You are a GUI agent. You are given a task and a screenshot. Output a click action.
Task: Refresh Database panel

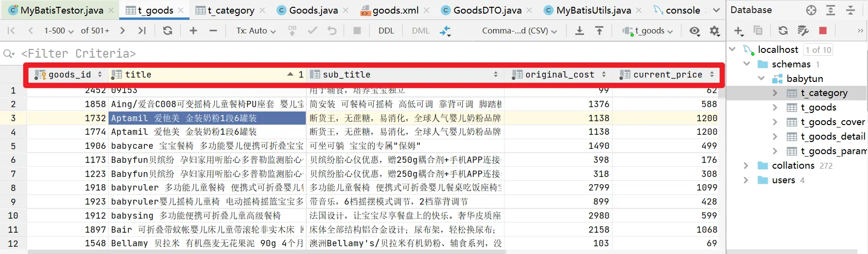[783, 31]
